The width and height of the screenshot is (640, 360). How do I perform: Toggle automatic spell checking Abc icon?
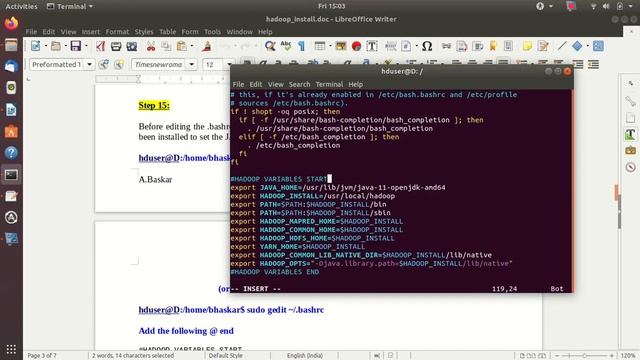click(286, 46)
